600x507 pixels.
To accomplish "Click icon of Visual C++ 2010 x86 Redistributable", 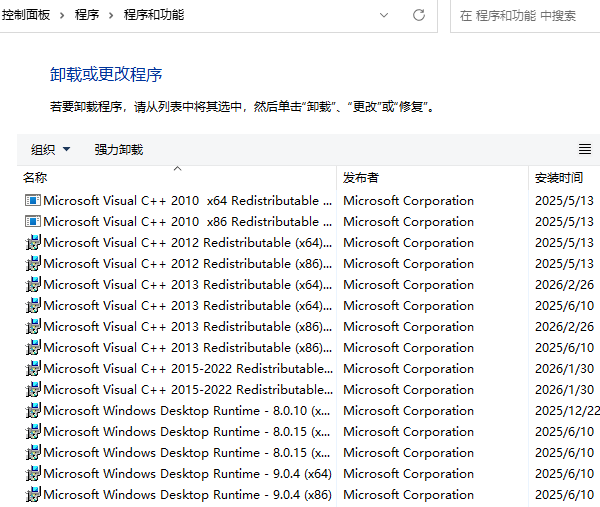I will [x=33, y=222].
